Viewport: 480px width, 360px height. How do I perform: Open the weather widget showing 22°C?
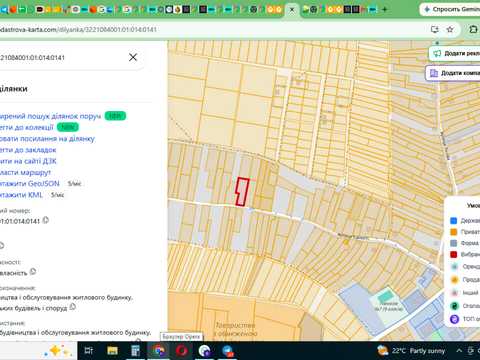[411, 351]
